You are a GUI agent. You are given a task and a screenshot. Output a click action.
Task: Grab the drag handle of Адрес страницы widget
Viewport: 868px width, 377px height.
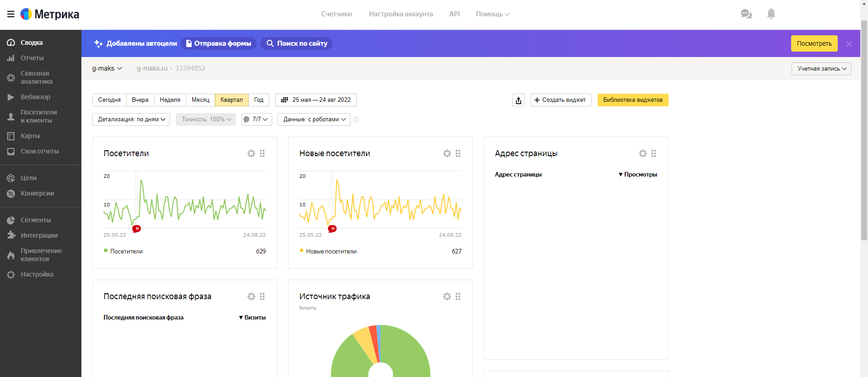coord(654,153)
